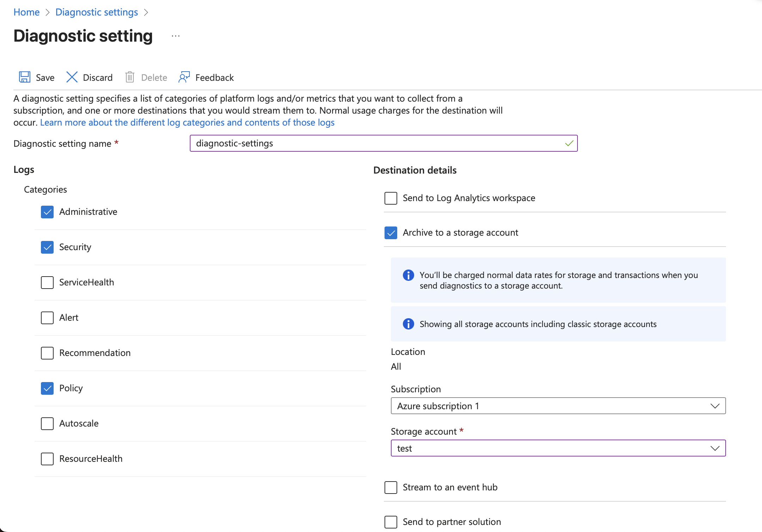762x532 pixels.
Task: Enable Stream to an event hub
Action: 390,488
